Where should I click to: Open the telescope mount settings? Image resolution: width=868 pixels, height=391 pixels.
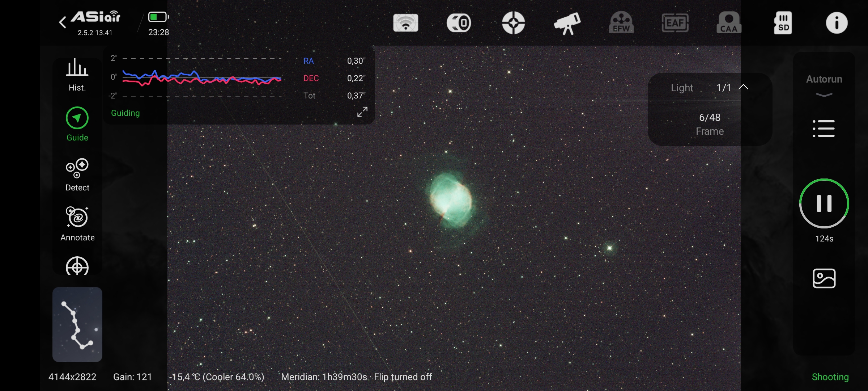coord(567,23)
